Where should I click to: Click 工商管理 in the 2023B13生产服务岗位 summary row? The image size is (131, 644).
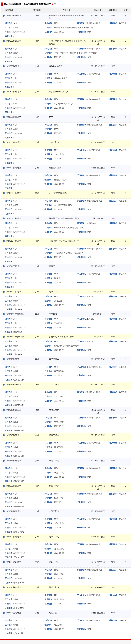53,314
